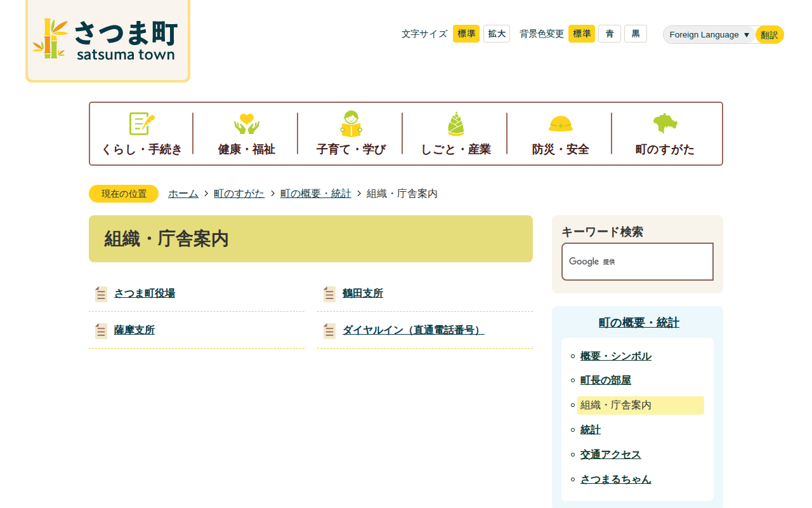The width and height of the screenshot is (812, 508).
Task: Change background color to 青
Action: [x=610, y=34]
